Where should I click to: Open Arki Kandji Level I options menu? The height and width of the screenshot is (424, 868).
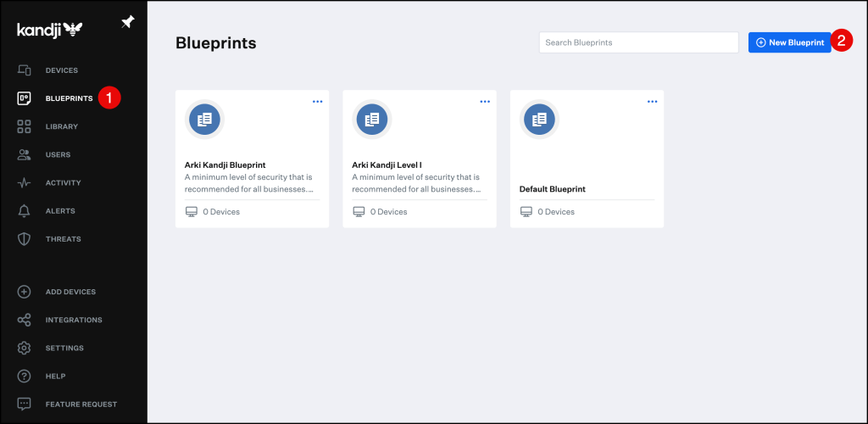[x=485, y=102]
